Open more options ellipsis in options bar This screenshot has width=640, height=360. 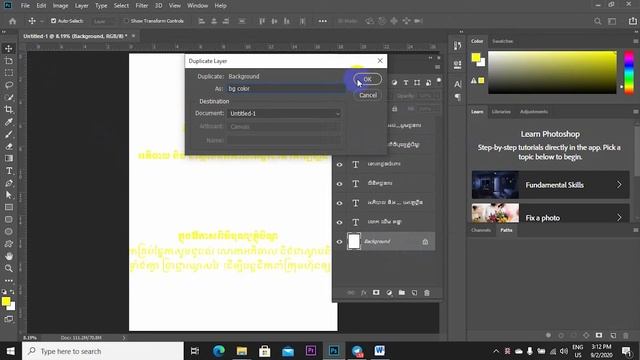(x=322, y=21)
